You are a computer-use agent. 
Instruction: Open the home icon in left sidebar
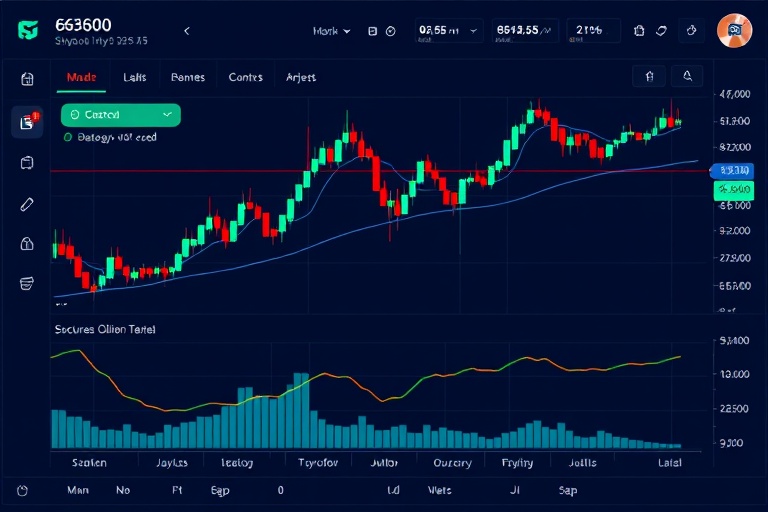coord(27,79)
